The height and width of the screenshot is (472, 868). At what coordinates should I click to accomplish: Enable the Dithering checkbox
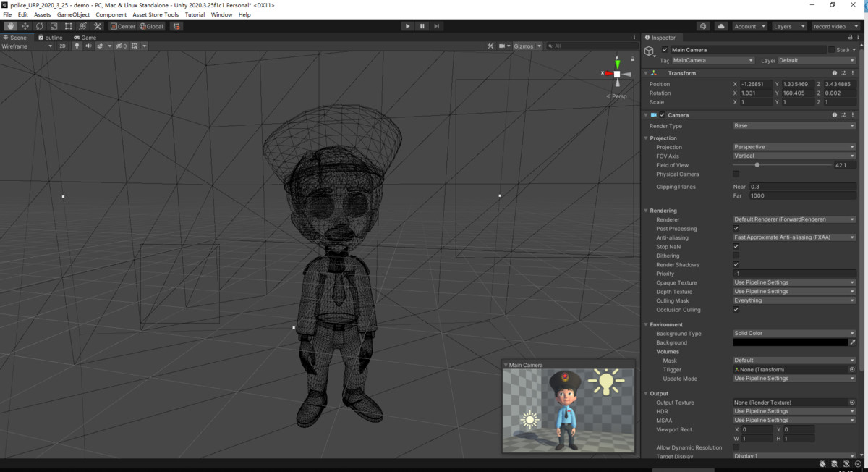pyautogui.click(x=736, y=256)
